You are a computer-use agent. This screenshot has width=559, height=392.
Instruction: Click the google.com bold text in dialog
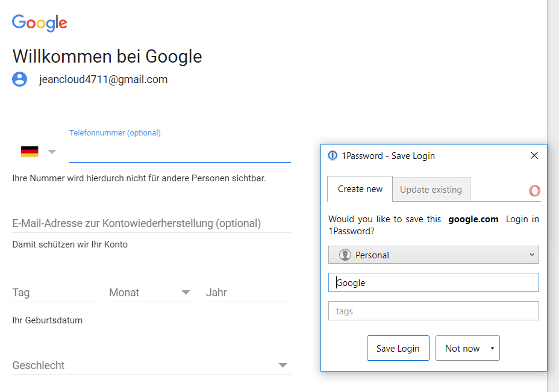473,219
